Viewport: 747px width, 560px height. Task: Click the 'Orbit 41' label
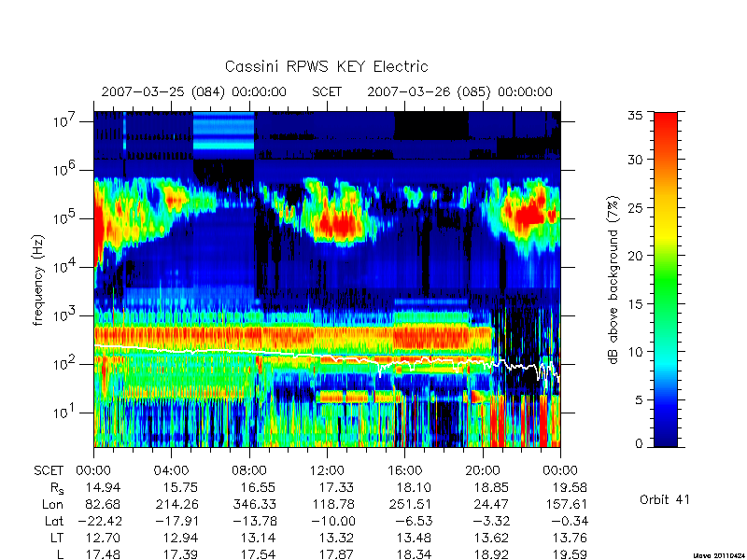click(665, 499)
